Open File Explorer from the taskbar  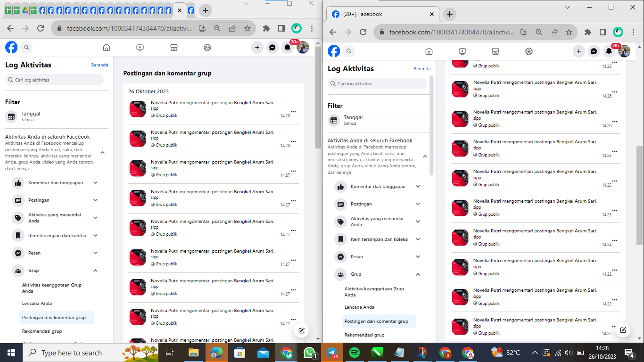pyautogui.click(x=194, y=352)
